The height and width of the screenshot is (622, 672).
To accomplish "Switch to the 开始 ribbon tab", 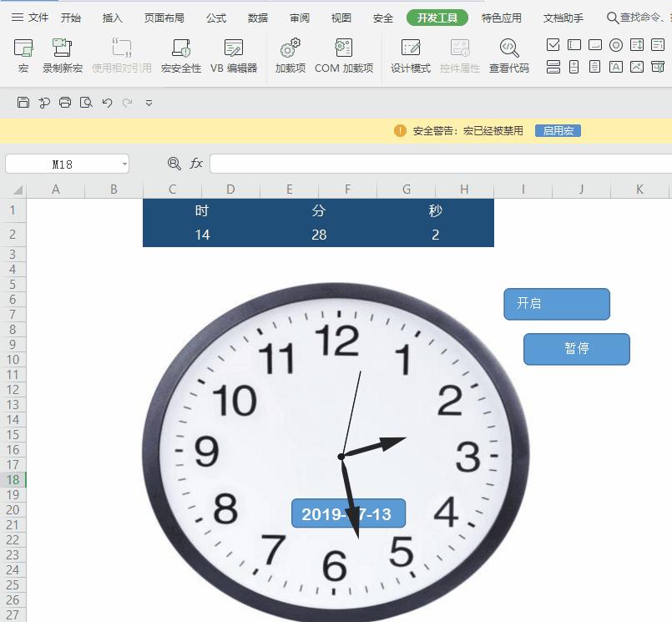I will click(x=72, y=17).
